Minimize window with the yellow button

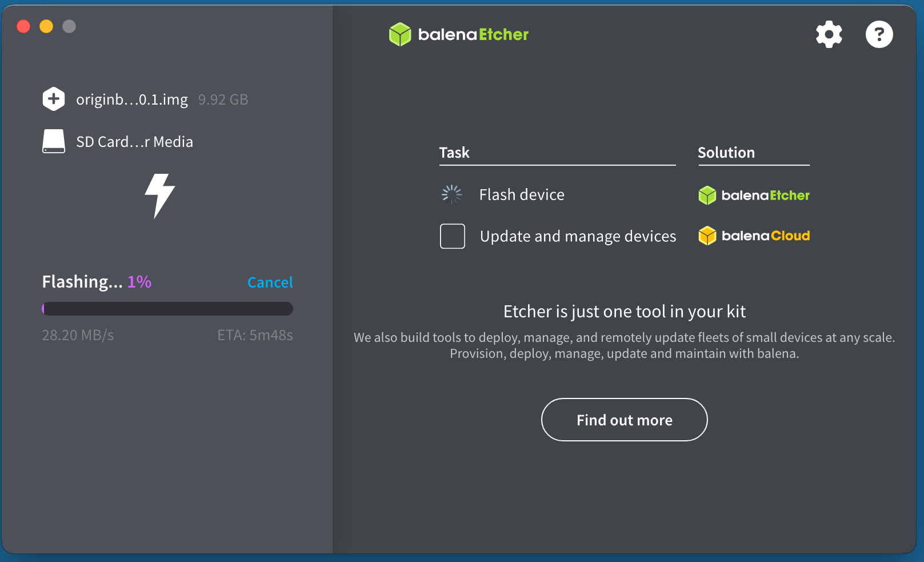[46, 26]
